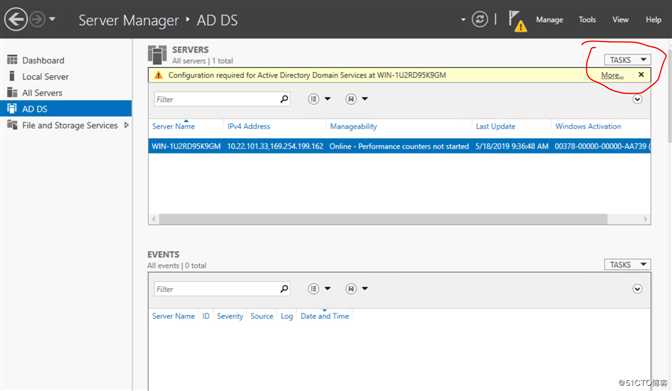Open the Help menu
672x391 pixels.
[653, 20]
